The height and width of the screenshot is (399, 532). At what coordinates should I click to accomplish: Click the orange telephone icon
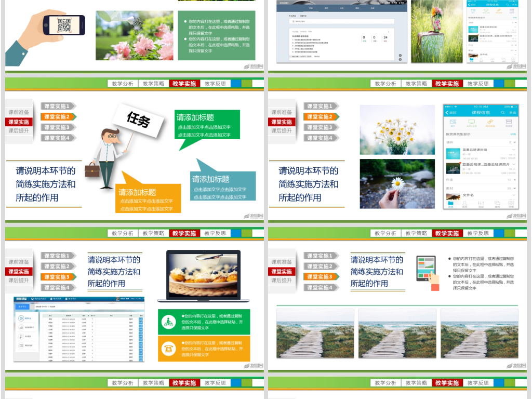point(168,348)
